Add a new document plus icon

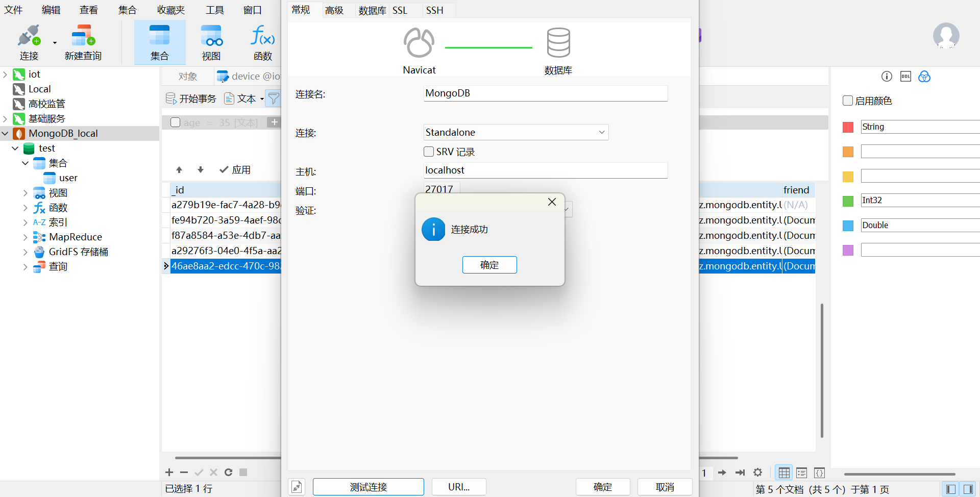(x=169, y=473)
